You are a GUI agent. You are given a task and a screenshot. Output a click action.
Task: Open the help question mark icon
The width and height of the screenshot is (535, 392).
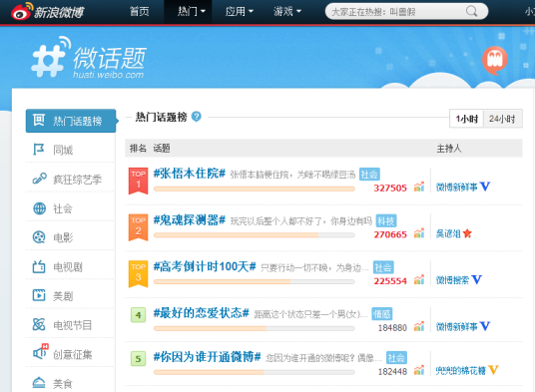click(197, 117)
